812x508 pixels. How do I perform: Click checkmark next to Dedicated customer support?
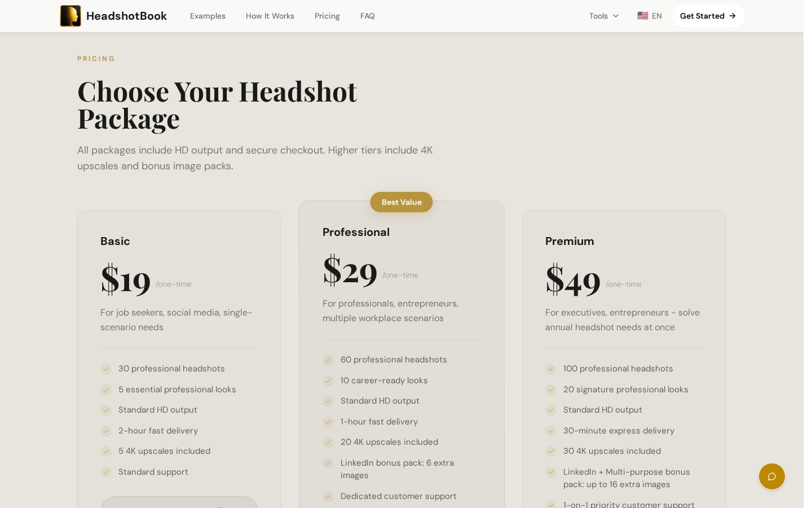coord(328,497)
